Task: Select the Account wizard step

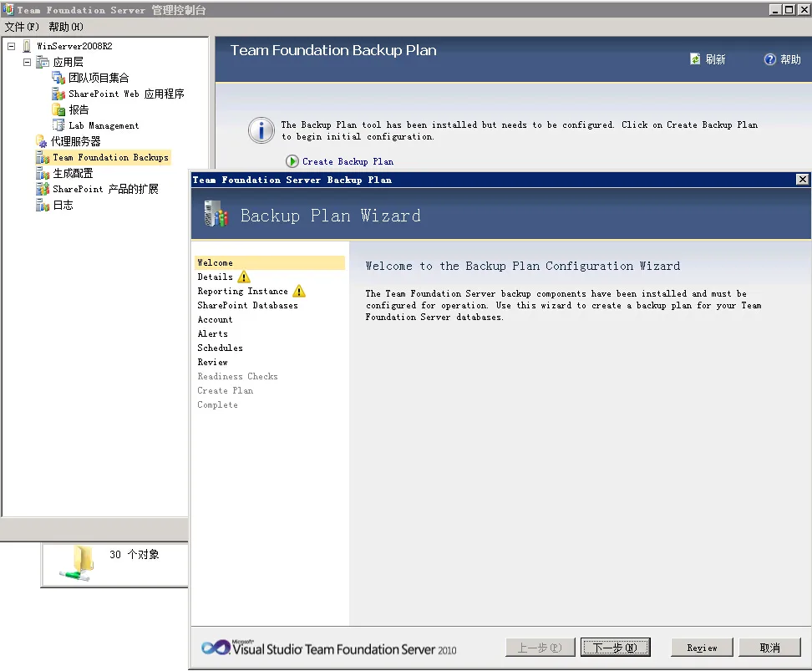Action: click(215, 320)
